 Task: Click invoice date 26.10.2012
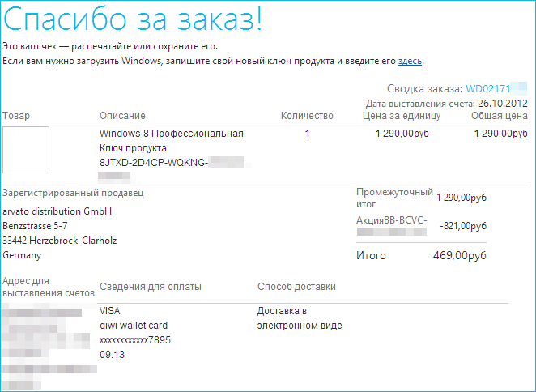[503, 104]
